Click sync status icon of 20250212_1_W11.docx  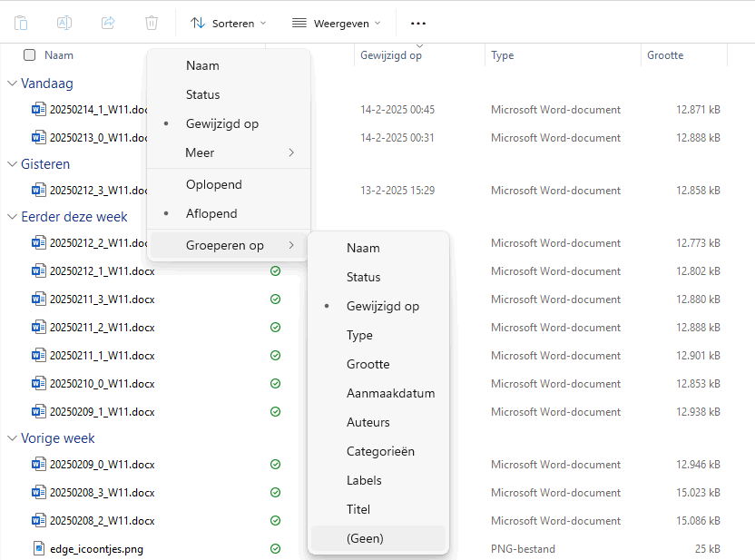click(276, 271)
